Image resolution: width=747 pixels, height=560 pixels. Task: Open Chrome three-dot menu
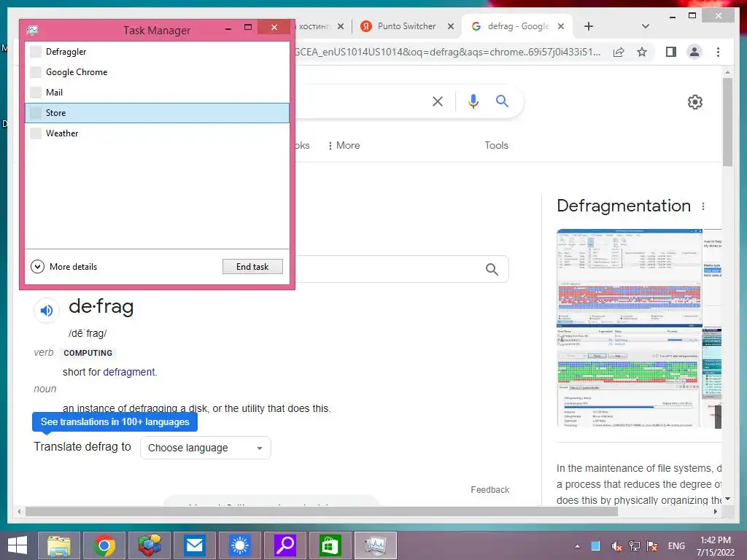(718, 52)
